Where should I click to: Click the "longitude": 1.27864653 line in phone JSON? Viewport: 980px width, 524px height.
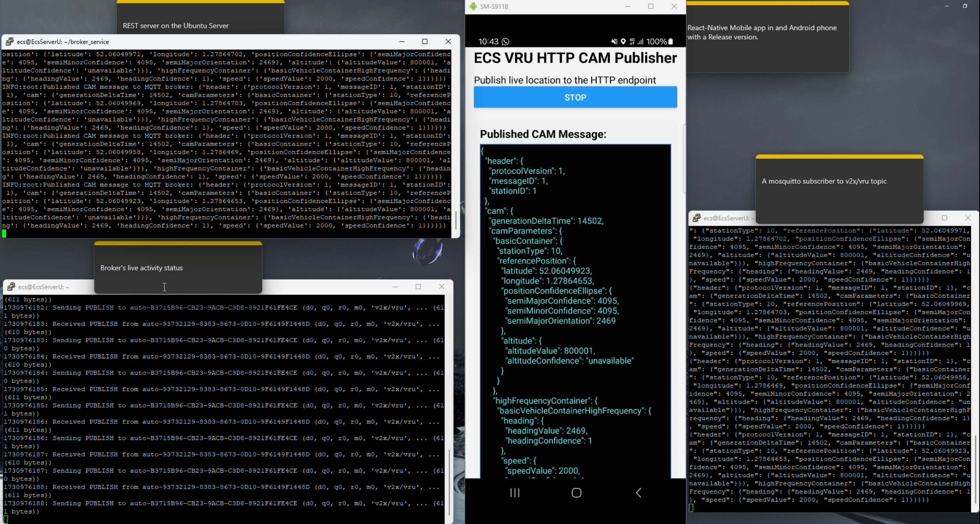548,281
